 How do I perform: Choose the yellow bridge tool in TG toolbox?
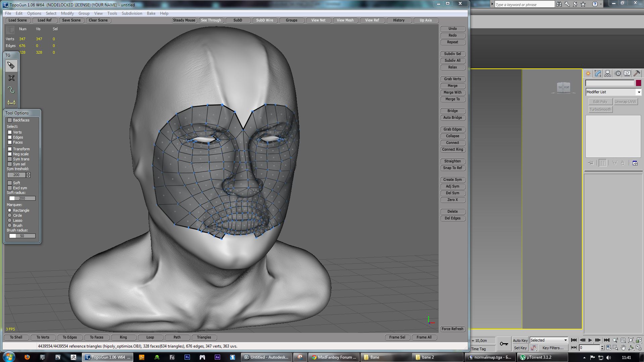pyautogui.click(x=11, y=102)
